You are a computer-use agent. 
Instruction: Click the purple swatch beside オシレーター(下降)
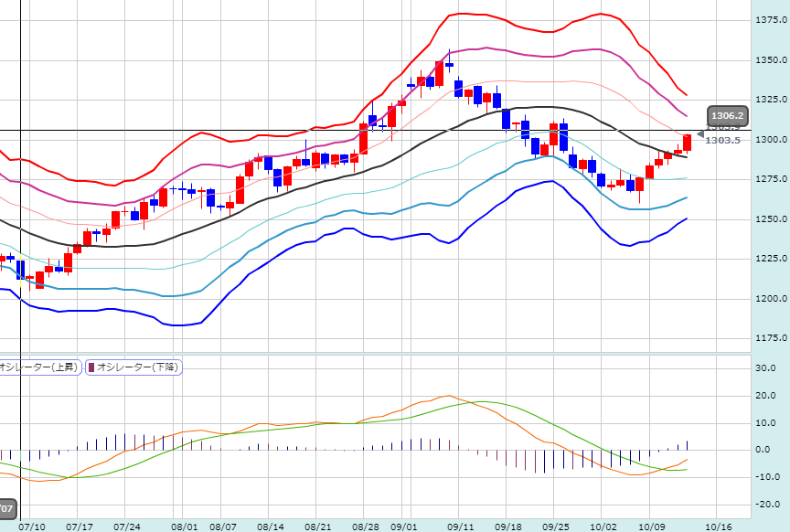(92, 367)
